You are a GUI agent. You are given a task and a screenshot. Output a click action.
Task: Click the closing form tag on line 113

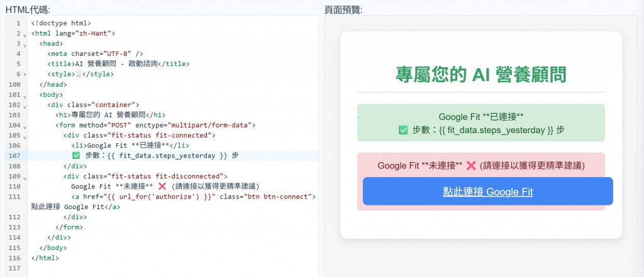coord(69,227)
